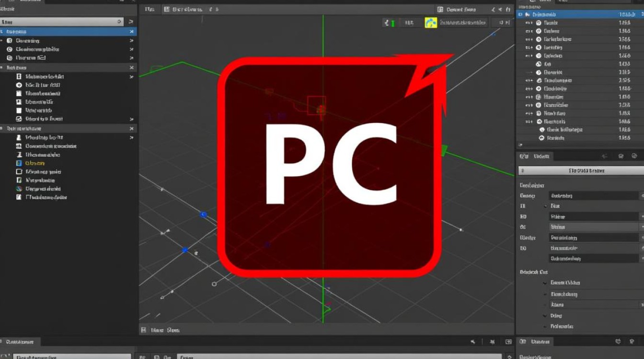Click inside the search input field on the left

click(x=62, y=21)
